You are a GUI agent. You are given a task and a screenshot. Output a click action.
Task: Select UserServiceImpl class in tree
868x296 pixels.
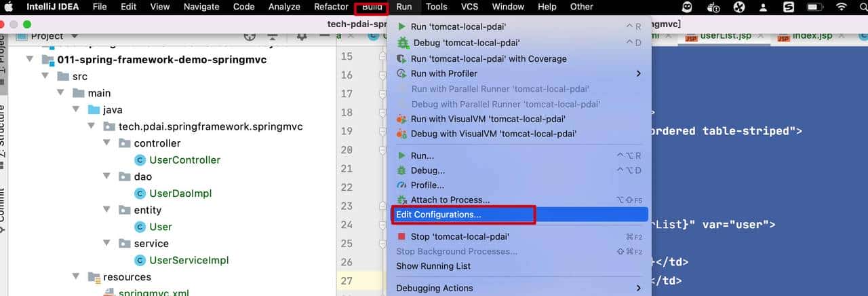(189, 260)
